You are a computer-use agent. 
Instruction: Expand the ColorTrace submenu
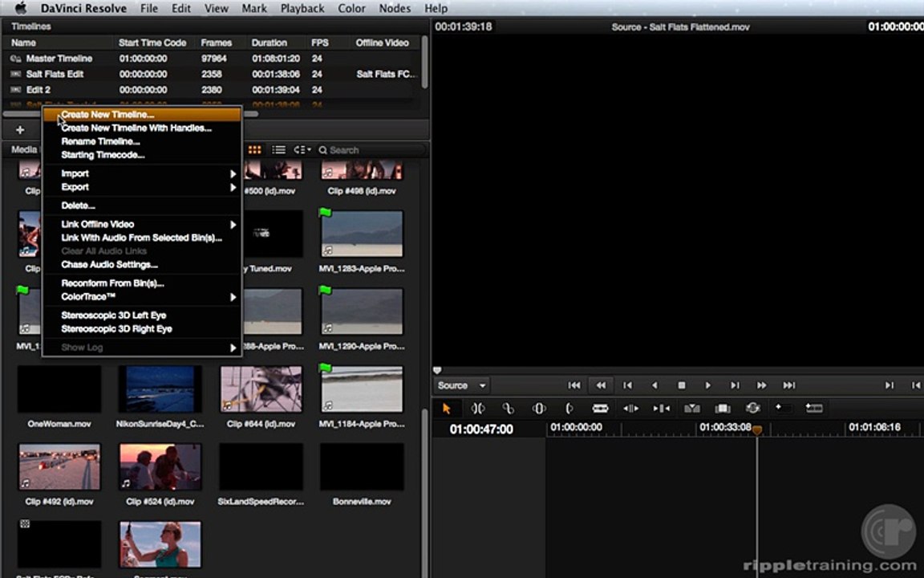pos(141,297)
